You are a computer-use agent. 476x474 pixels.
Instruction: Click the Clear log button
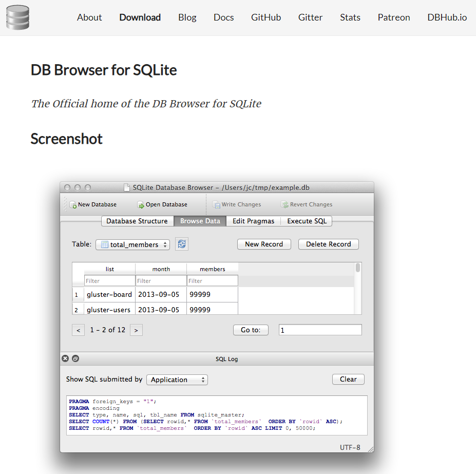(x=348, y=380)
